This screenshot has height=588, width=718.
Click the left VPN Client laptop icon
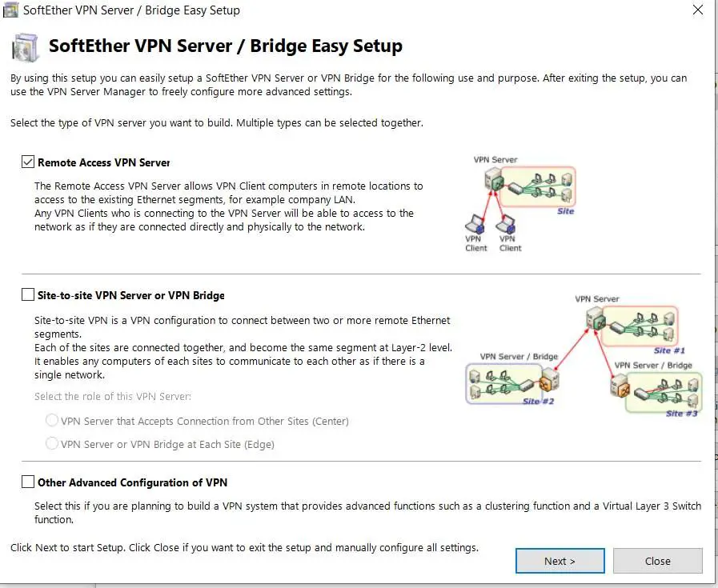475,223
